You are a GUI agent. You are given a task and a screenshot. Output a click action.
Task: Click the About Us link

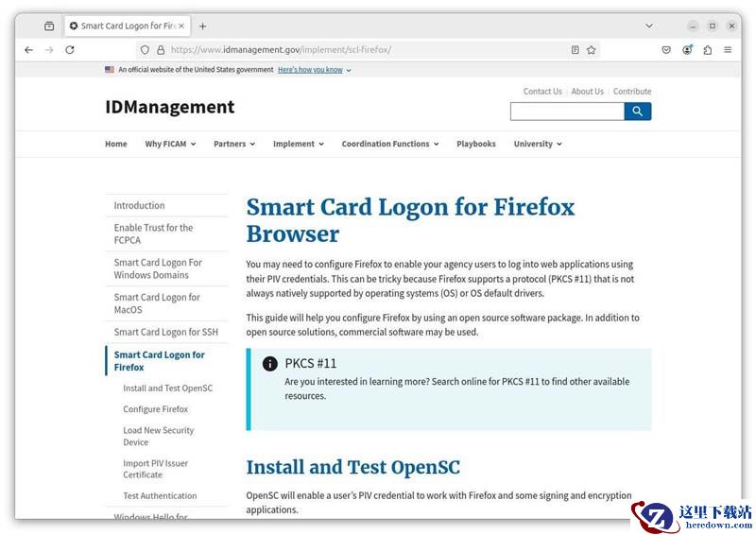point(587,91)
